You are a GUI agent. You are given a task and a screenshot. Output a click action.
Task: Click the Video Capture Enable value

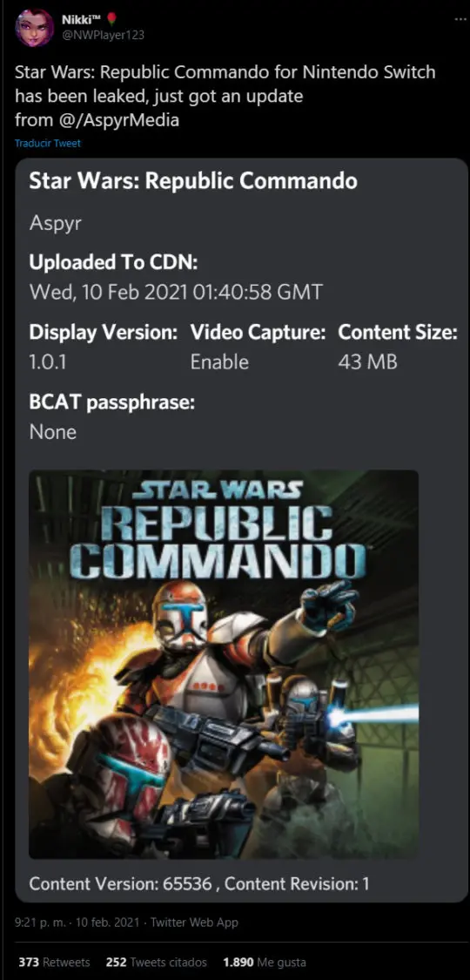coord(219,362)
